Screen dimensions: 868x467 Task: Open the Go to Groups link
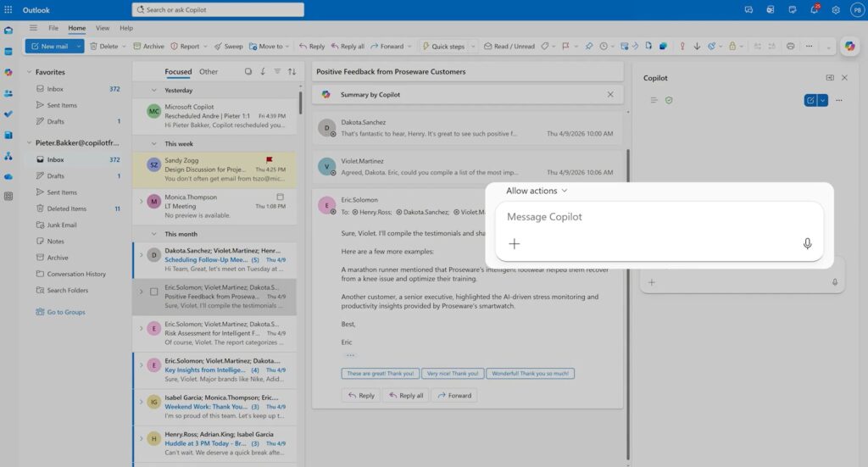[x=65, y=312]
